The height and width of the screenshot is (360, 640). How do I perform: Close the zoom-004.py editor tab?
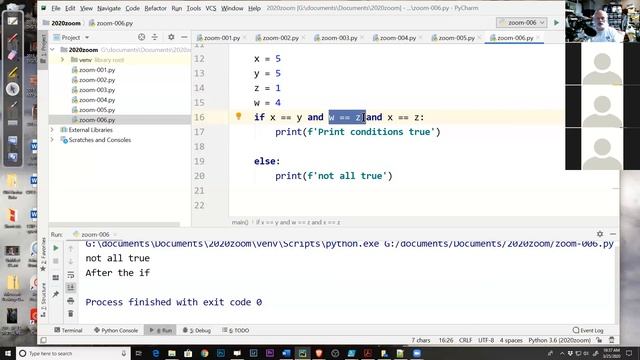pyautogui.click(x=420, y=38)
